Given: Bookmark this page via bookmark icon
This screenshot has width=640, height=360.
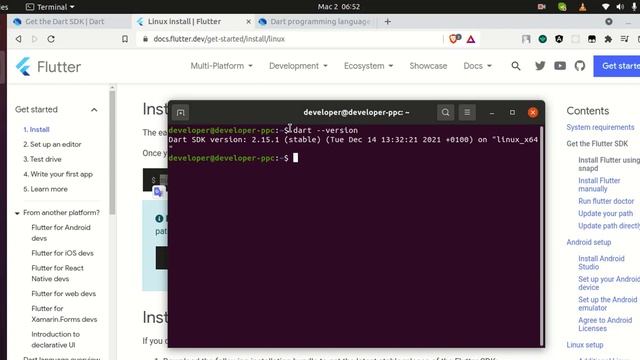Looking at the screenshot, I should (x=125, y=39).
